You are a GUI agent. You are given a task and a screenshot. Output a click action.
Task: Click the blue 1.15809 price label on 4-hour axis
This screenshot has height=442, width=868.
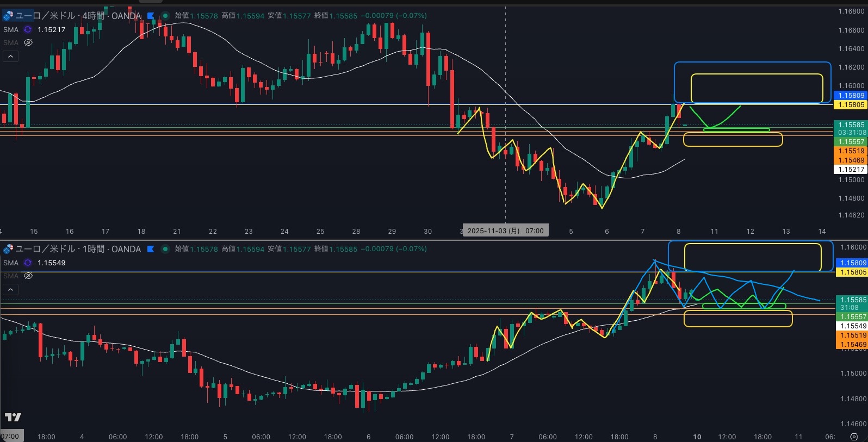coord(851,95)
